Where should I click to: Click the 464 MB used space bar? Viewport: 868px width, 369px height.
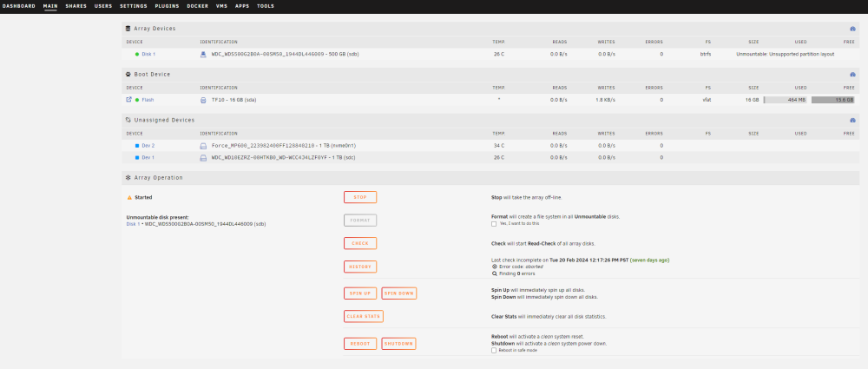point(786,101)
